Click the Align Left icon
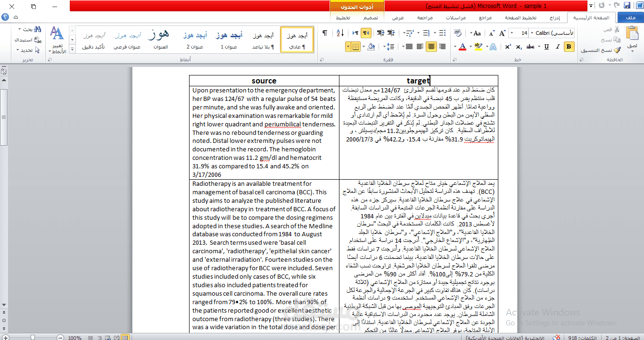The image size is (644, 340). click(x=420, y=46)
